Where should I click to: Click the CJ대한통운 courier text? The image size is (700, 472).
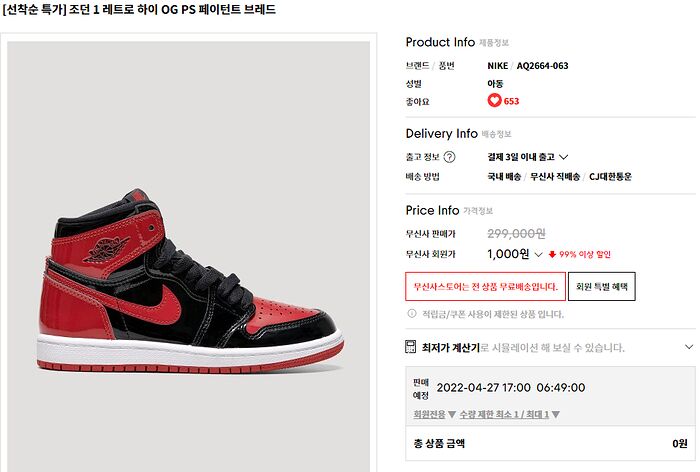pyautogui.click(x=610, y=177)
